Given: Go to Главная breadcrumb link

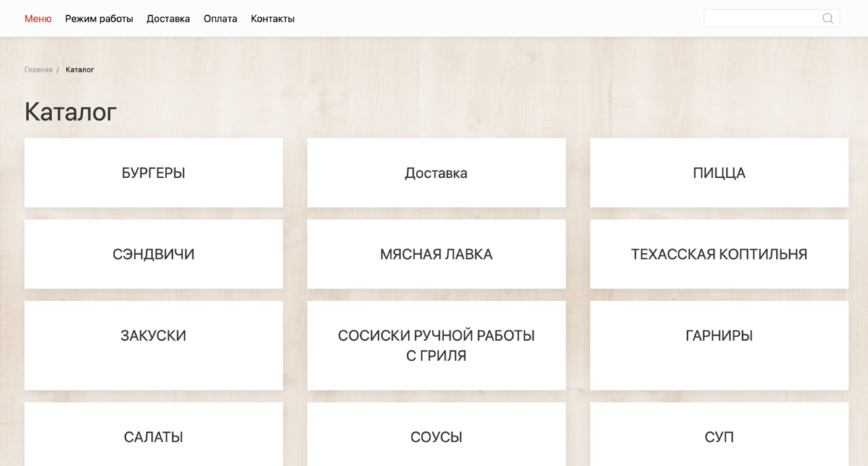Looking at the screenshot, I should 38,69.
